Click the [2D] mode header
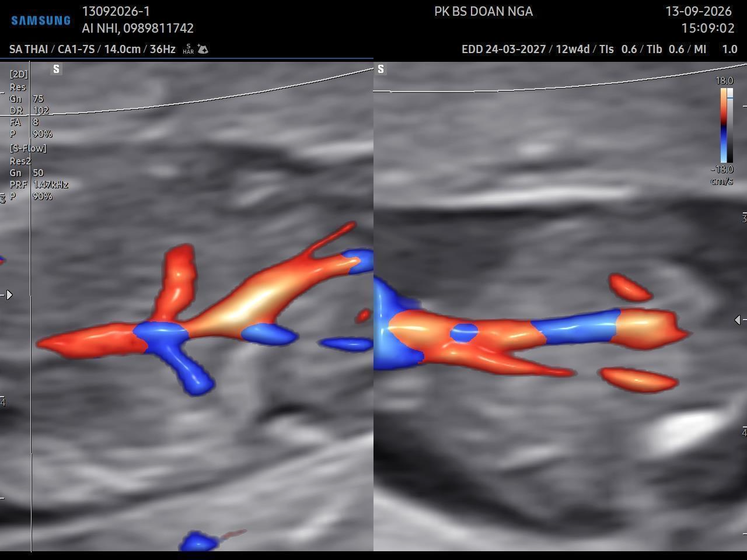Viewport: 747px width, 560px height. pos(19,74)
